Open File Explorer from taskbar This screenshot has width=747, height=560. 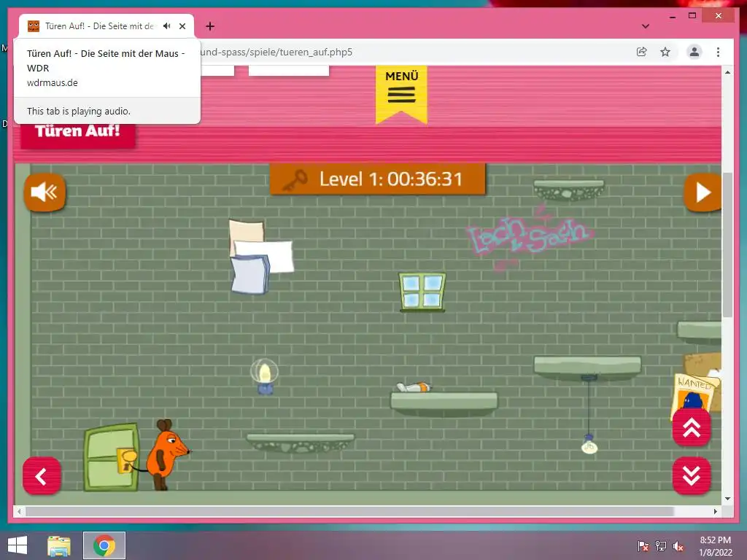59,545
